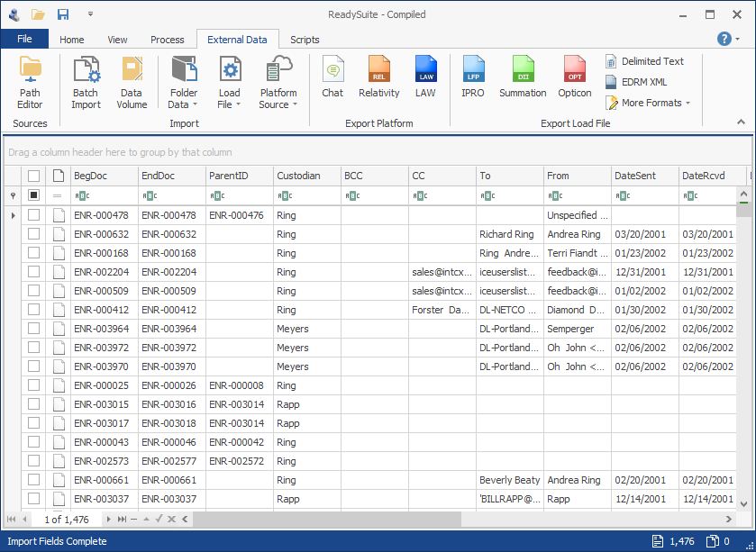Export as EDRM XML
The height and width of the screenshot is (552, 756).
tap(636, 82)
